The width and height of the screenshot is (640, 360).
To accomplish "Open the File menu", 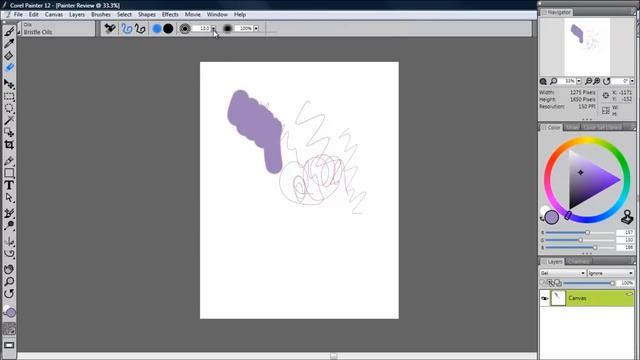I will pos(18,14).
